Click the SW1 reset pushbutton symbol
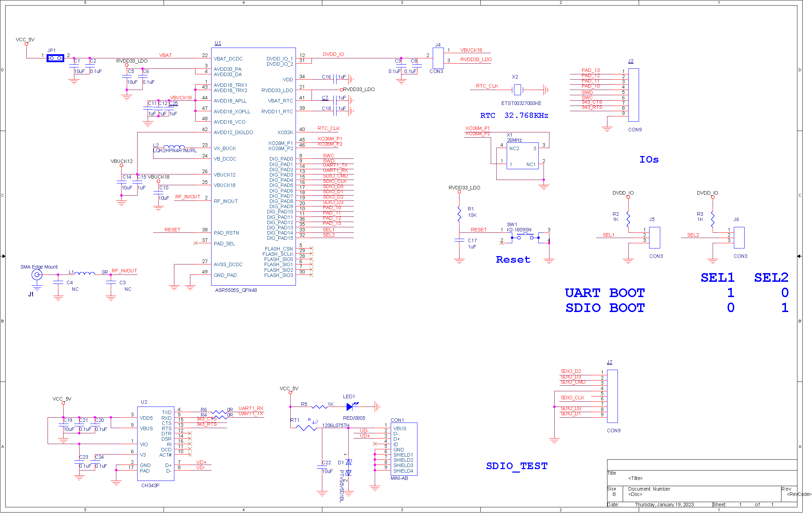The width and height of the screenshot is (812, 524). (x=525, y=237)
